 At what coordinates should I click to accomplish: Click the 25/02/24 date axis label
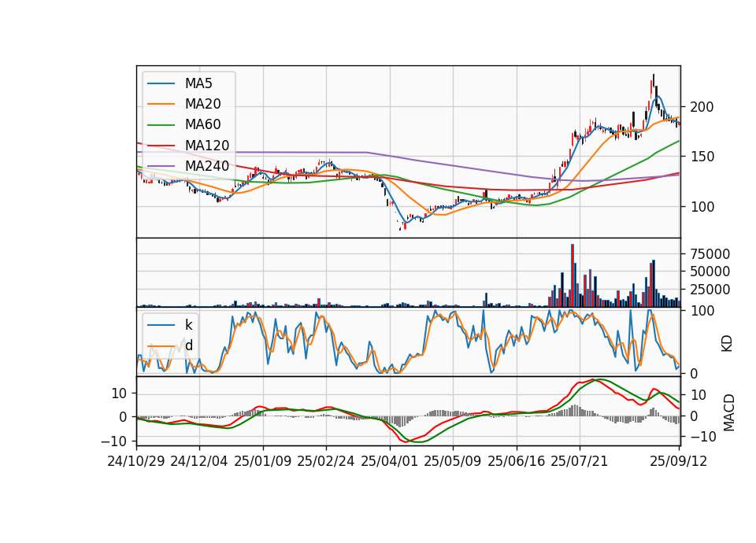click(x=326, y=461)
